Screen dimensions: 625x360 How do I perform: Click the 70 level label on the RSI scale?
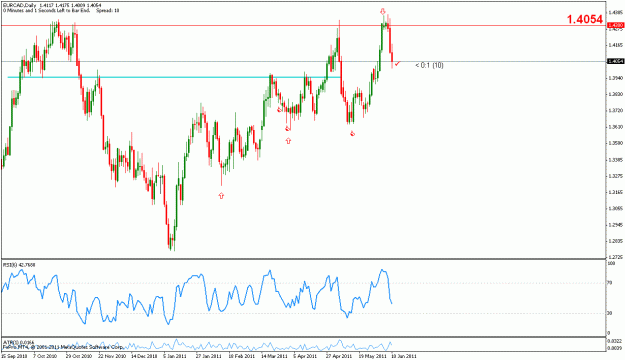(x=609, y=283)
